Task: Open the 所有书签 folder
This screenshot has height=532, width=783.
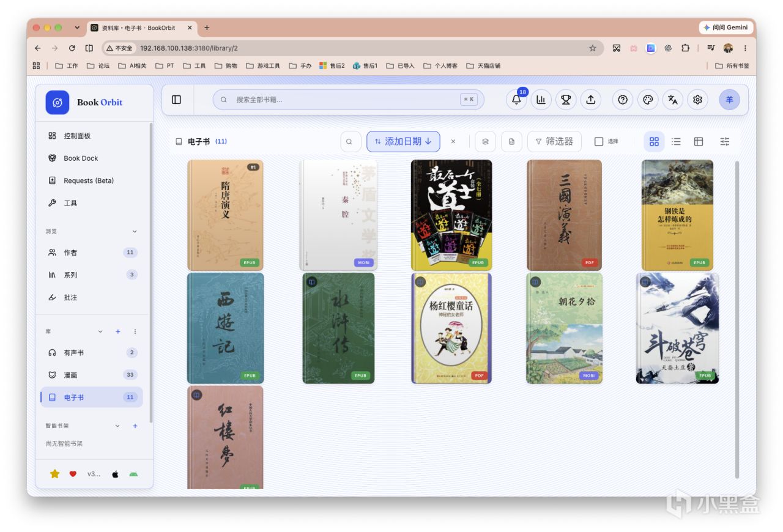Action: coord(732,65)
